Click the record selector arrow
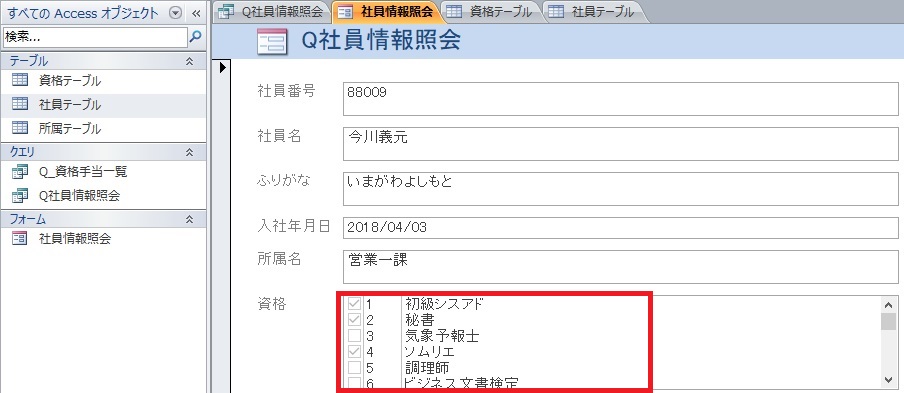 223,68
